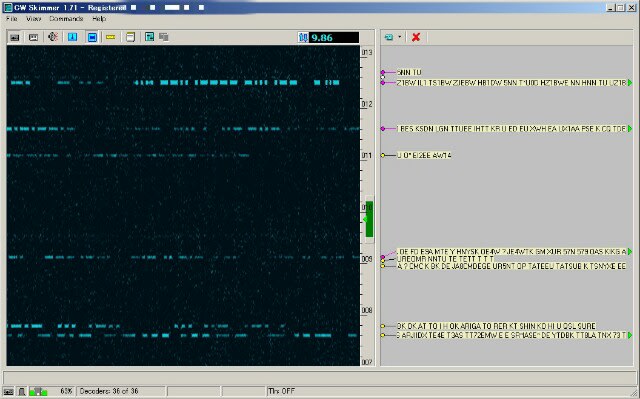Click the yellow bar toolbar icon
Image resolution: width=640 pixels, height=399 pixels.
pyautogui.click(x=111, y=37)
